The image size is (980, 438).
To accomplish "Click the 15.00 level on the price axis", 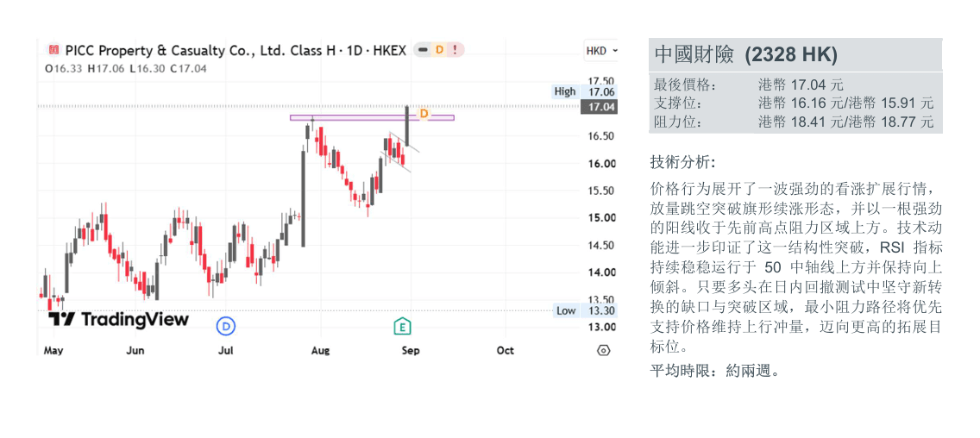I will pos(600,218).
